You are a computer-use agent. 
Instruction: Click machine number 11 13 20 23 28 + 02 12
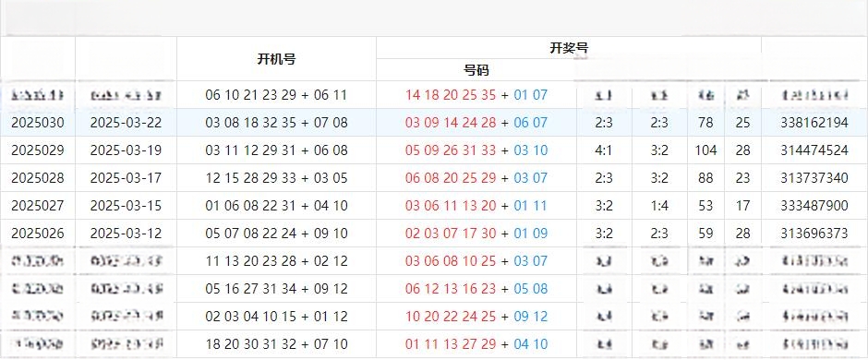[276, 261]
